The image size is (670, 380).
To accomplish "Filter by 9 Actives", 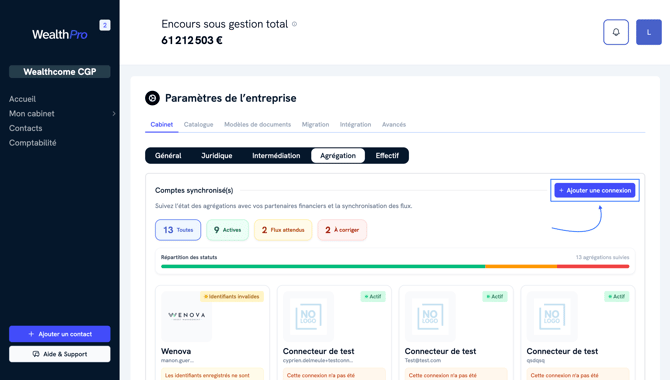I will pyautogui.click(x=227, y=230).
